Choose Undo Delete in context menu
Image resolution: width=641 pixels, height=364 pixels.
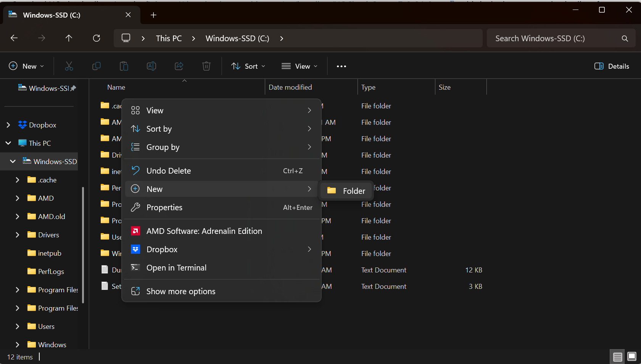(169, 171)
